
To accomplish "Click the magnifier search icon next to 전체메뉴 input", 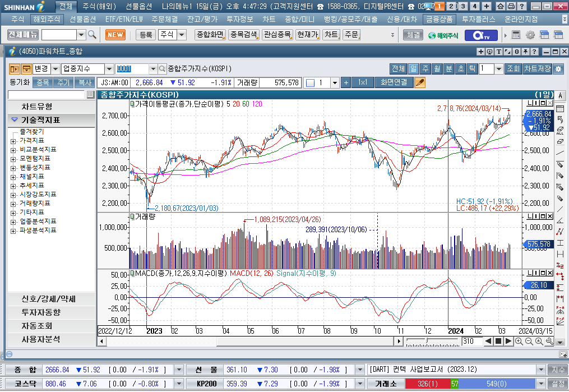I will 92,35.
